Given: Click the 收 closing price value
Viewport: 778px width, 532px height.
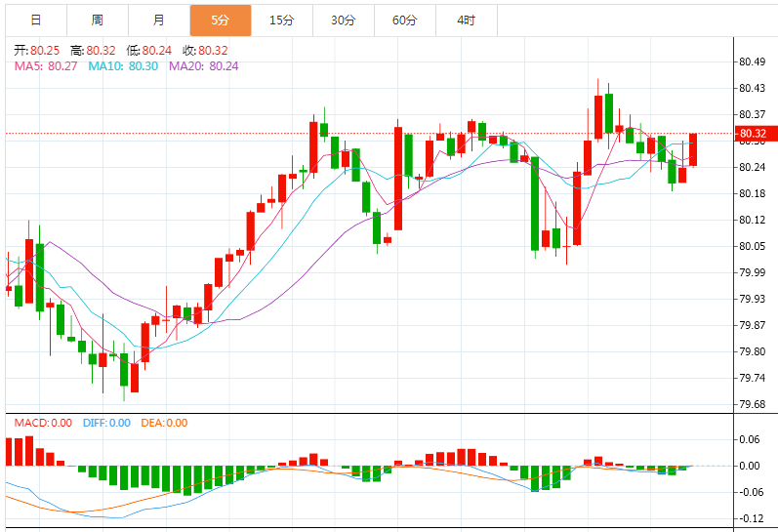Looking at the screenshot, I should click(x=212, y=51).
